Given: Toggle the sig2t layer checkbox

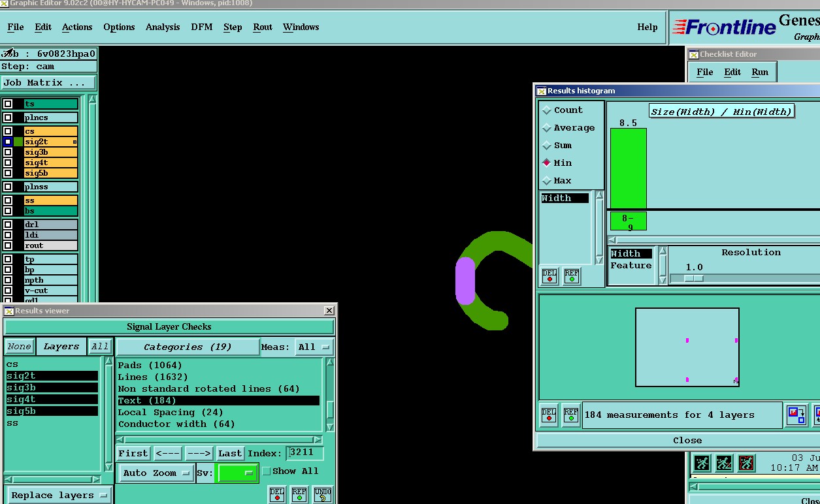Looking at the screenshot, I should [8, 142].
